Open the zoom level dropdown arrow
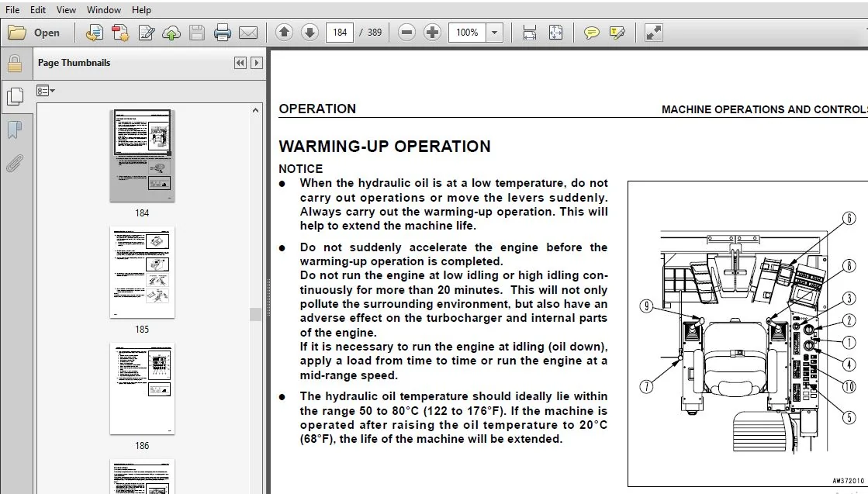868x494 pixels. tap(494, 33)
